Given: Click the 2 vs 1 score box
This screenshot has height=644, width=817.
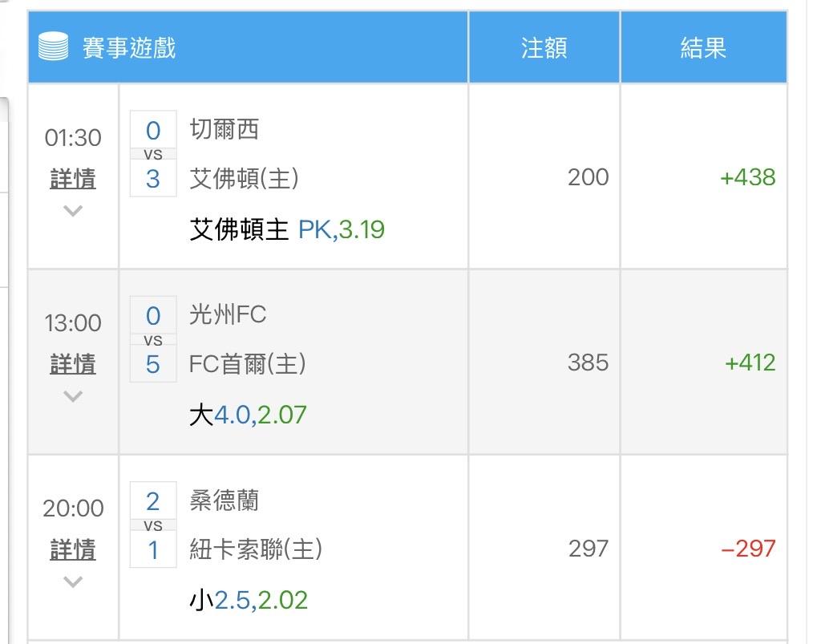Looking at the screenshot, I should tap(153, 526).
